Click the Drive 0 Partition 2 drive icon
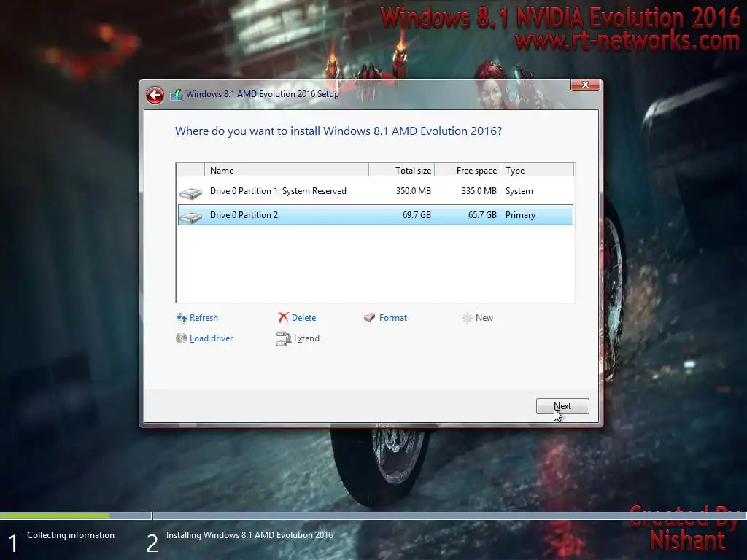 [x=190, y=217]
